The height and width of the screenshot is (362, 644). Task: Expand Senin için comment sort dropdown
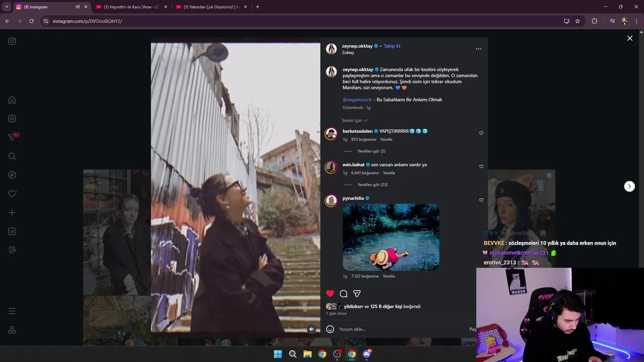pos(355,121)
